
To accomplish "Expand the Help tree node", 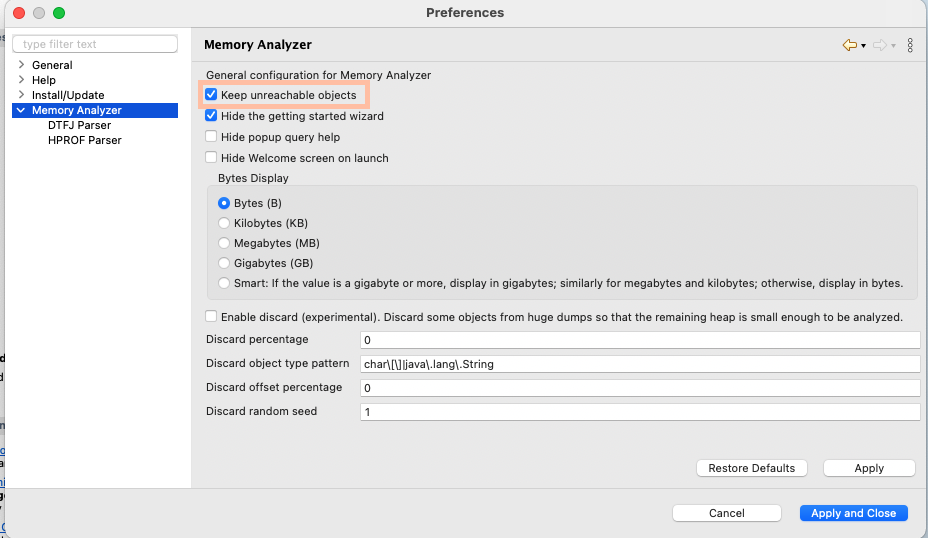I will click(21, 79).
